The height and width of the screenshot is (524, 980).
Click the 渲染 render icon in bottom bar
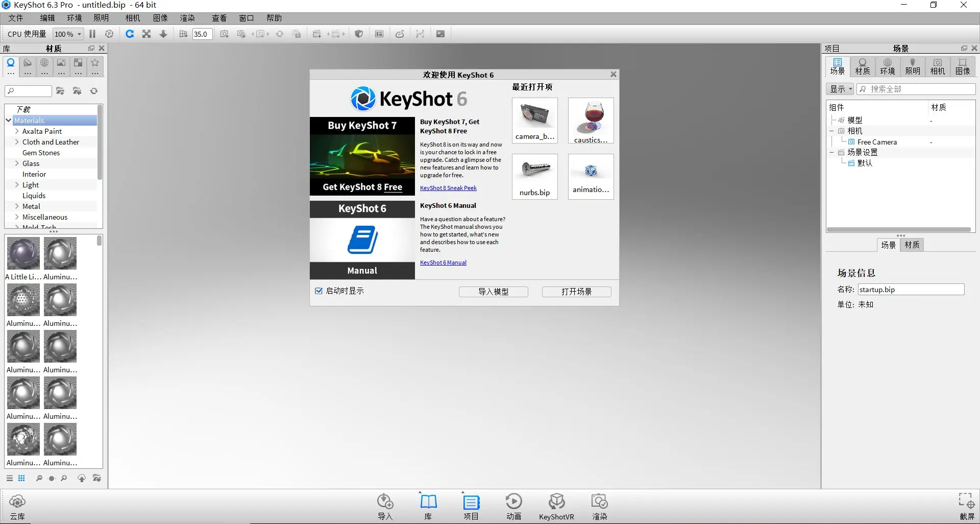tap(600, 507)
